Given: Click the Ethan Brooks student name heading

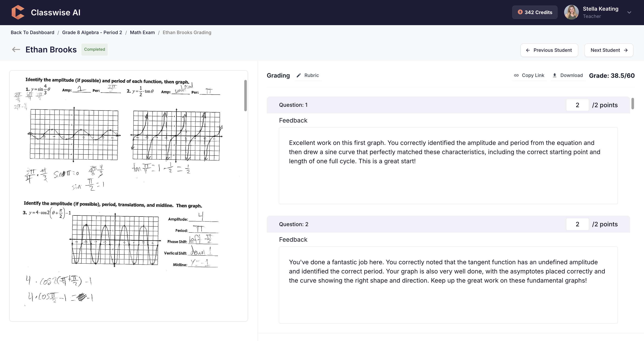Looking at the screenshot, I should [x=51, y=49].
